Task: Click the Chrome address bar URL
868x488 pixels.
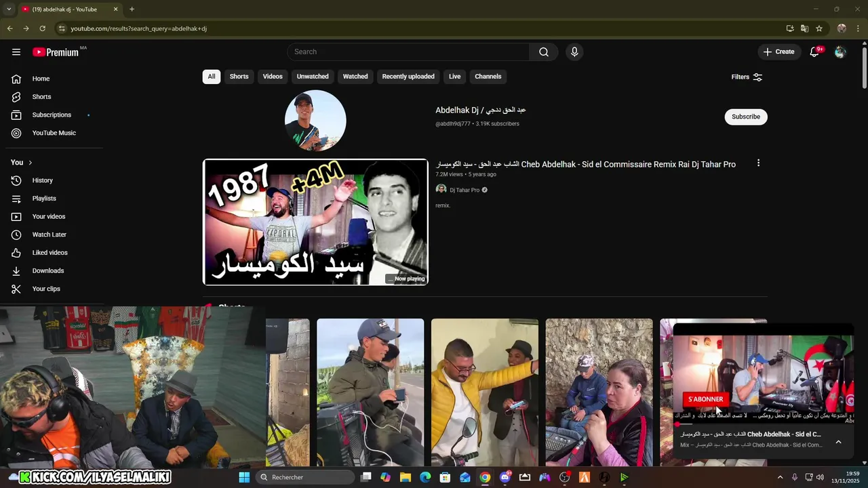Action: (139, 28)
